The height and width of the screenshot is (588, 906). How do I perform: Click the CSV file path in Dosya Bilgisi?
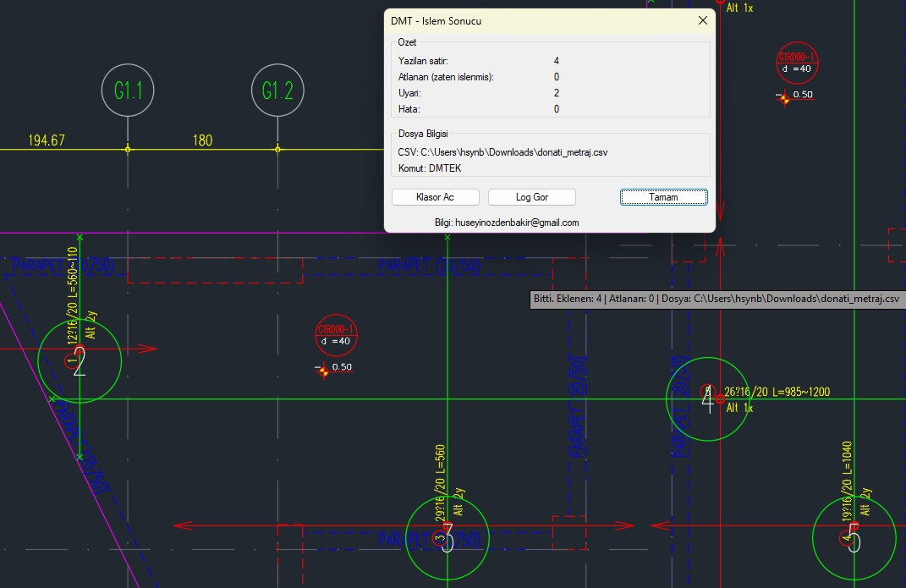(x=502, y=152)
